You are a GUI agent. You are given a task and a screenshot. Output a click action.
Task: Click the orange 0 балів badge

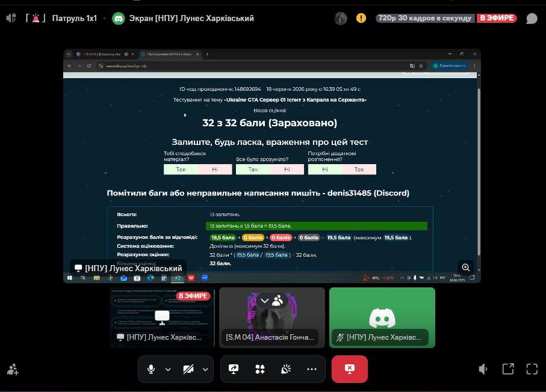(253, 237)
